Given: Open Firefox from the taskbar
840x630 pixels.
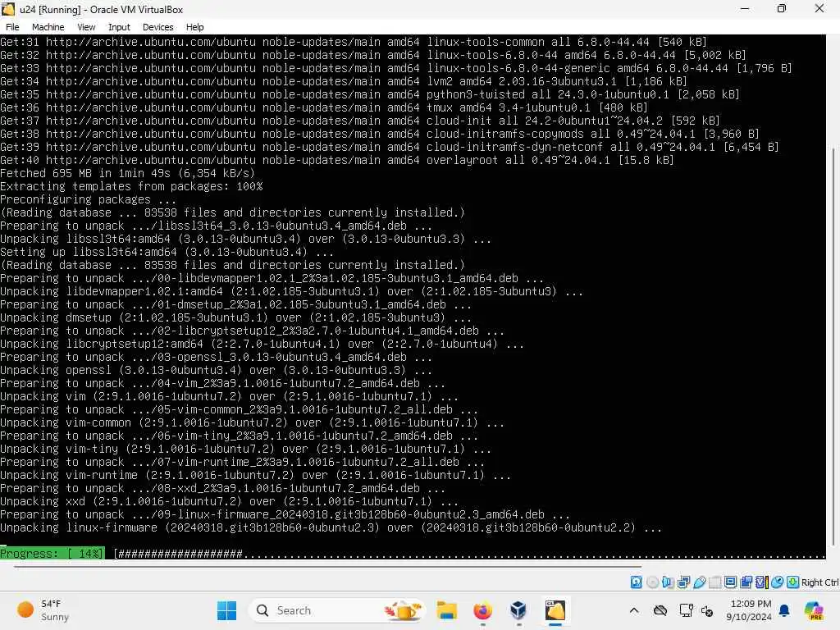Looking at the screenshot, I should coord(482,610).
